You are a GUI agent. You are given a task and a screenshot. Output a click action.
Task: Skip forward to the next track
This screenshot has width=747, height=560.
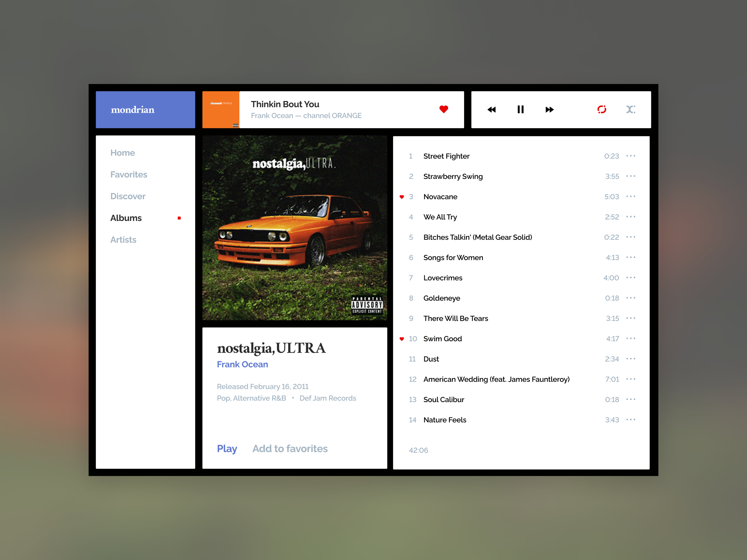pos(550,110)
